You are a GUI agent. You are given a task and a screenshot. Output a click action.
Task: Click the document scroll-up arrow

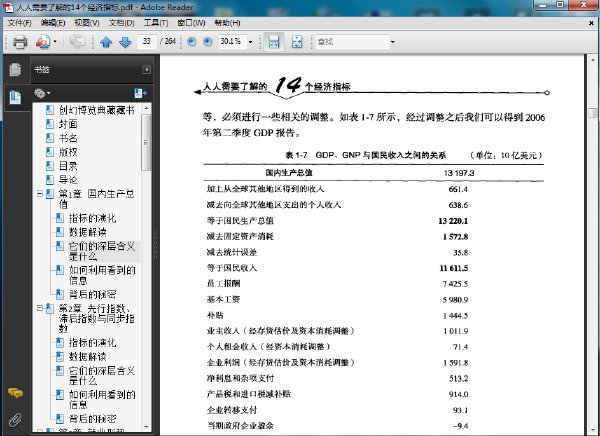click(x=592, y=60)
